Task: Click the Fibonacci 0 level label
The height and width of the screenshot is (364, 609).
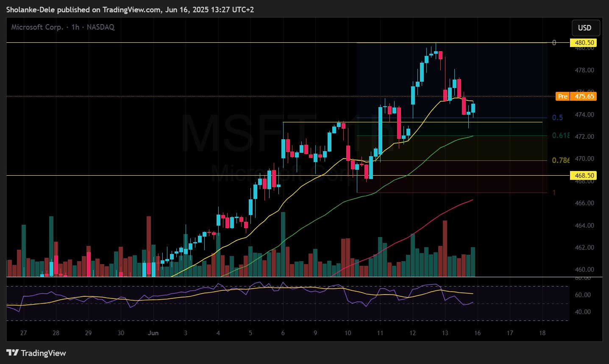Action: click(x=554, y=43)
